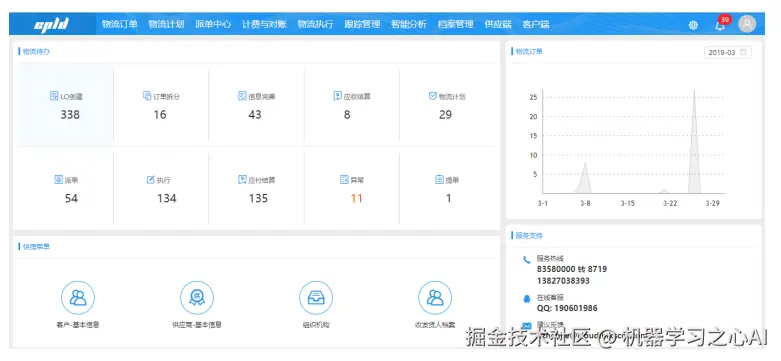
Task: Open the 智能分析 top menu
Action: (x=409, y=24)
